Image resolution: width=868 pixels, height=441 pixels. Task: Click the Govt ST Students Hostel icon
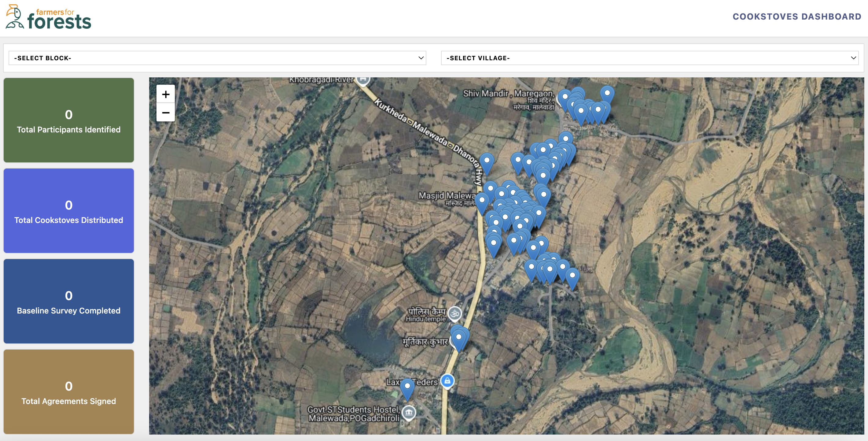(409, 412)
